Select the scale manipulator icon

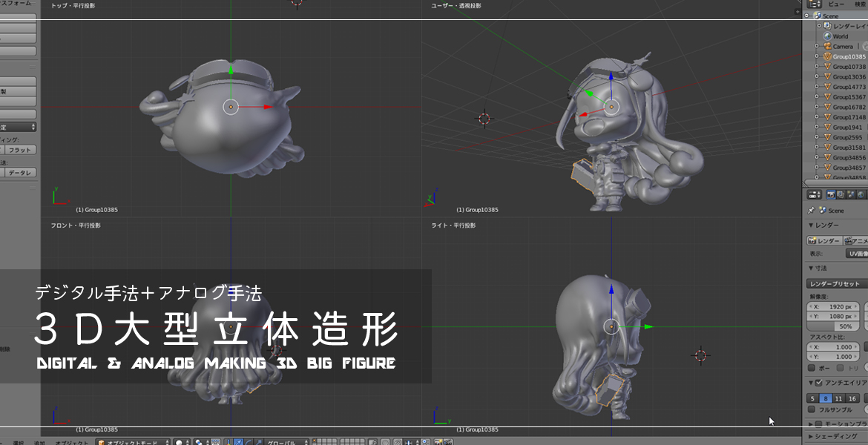point(259,441)
